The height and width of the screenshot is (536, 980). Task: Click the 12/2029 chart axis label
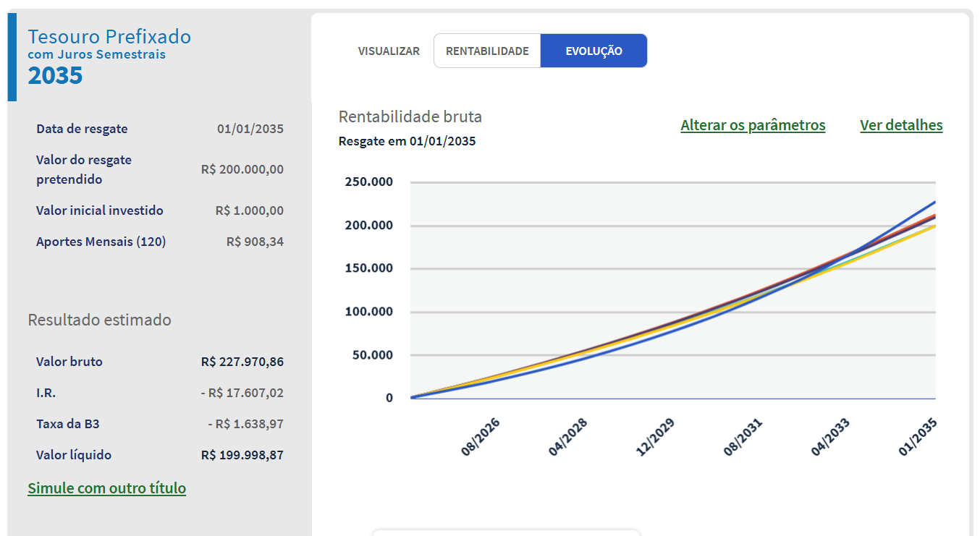click(x=656, y=436)
